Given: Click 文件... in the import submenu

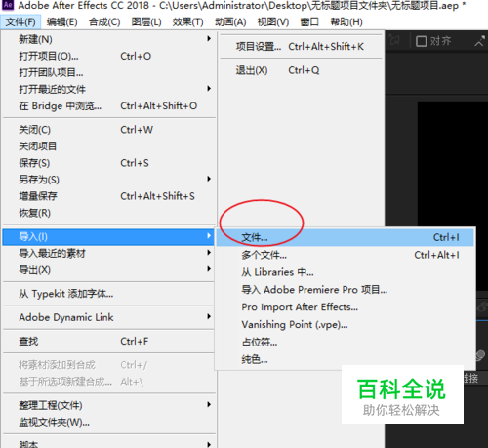Looking at the screenshot, I should coord(345,237).
